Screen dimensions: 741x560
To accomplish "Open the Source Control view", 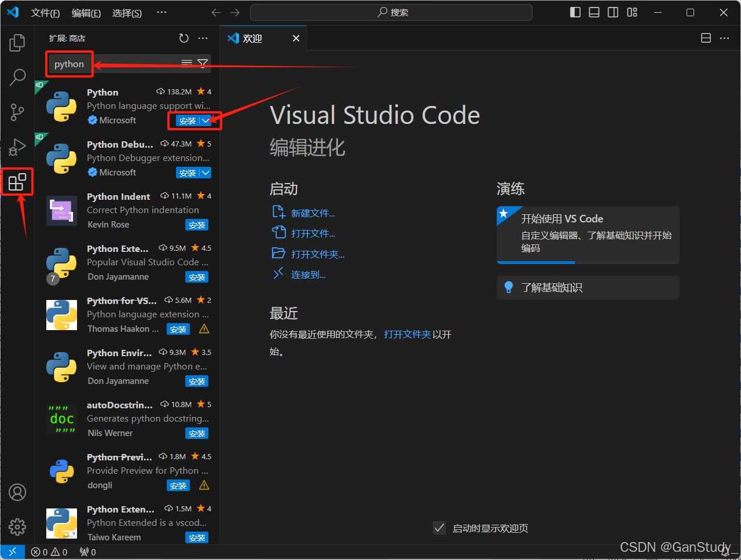I will coord(17,112).
